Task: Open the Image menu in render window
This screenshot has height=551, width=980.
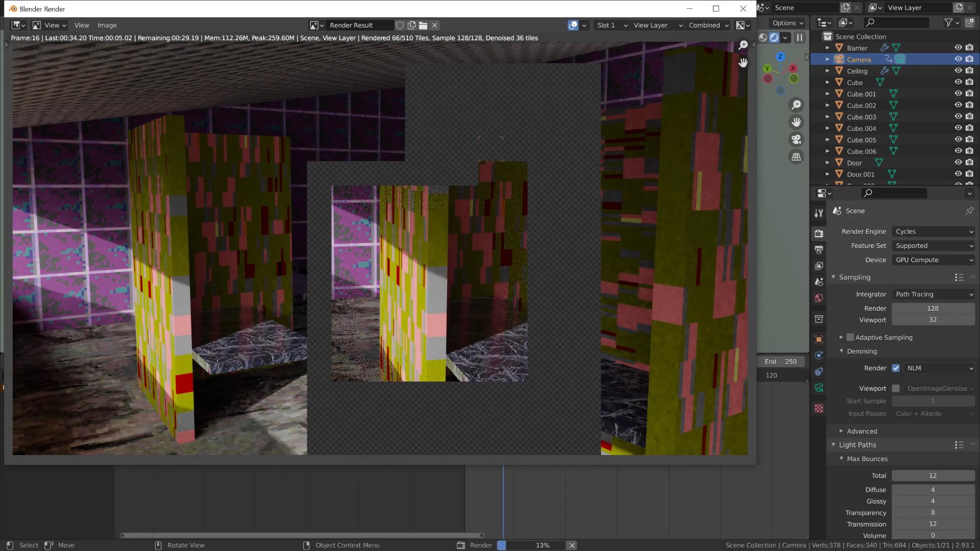Action: click(107, 25)
